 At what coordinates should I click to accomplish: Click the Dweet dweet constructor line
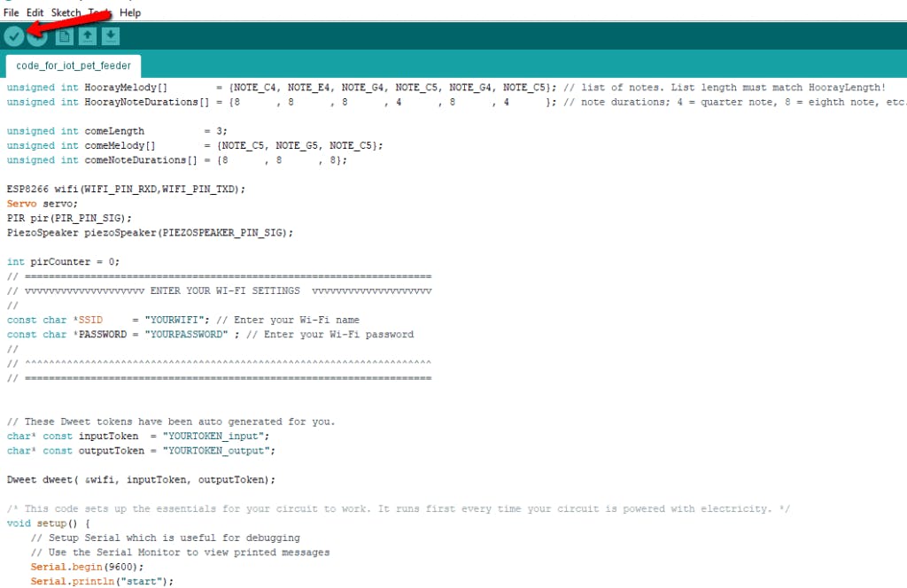coord(141,480)
